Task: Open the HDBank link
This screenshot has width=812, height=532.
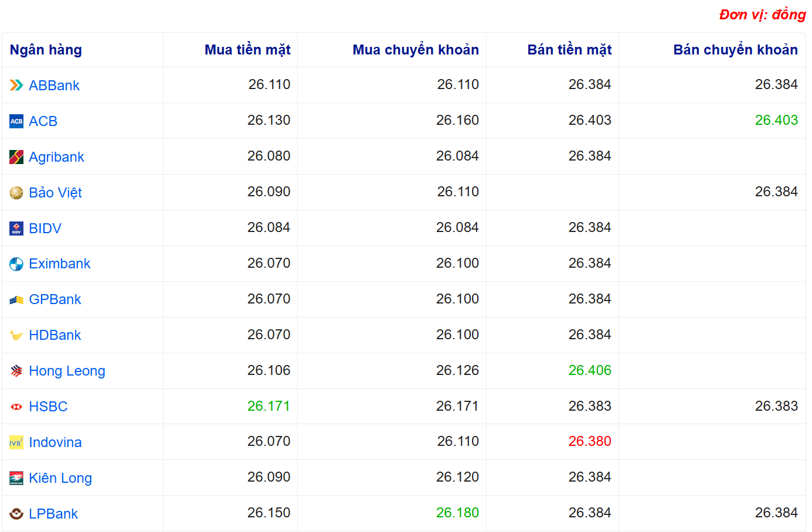Action: [55, 335]
